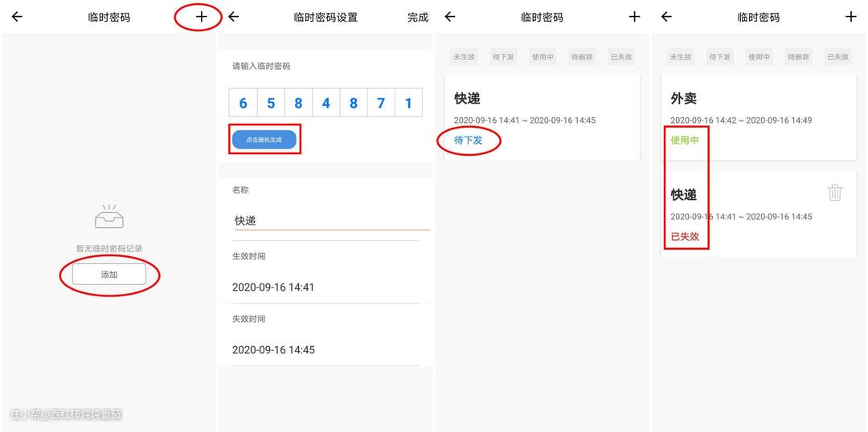868x432 pixels.
Task: Select 使用中 tab above the 待下发 快递 card
Action: 542,57
